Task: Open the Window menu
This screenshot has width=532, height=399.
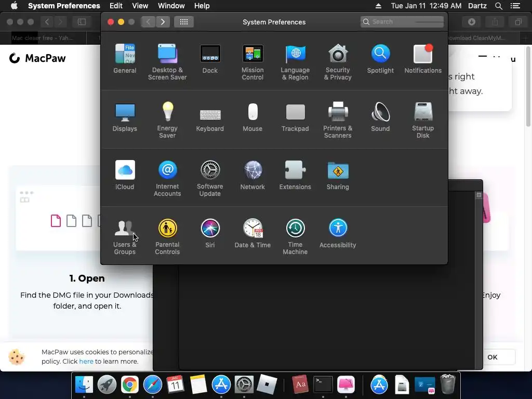Action: pyautogui.click(x=171, y=6)
